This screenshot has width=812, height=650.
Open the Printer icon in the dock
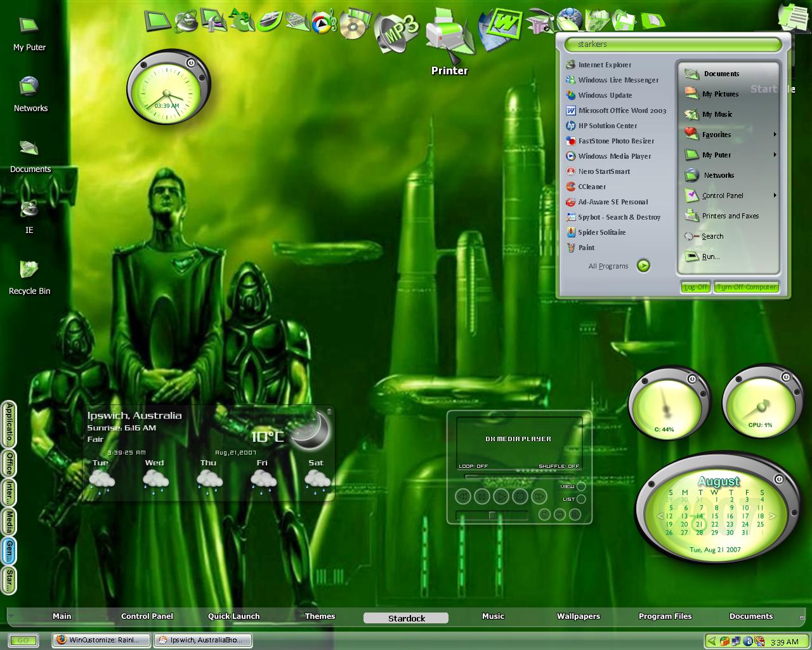coord(449,37)
